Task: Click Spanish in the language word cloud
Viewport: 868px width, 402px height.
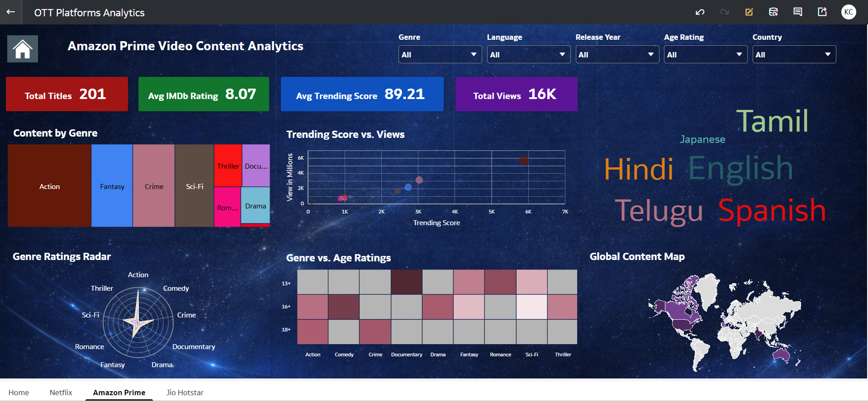Action: pos(772,211)
